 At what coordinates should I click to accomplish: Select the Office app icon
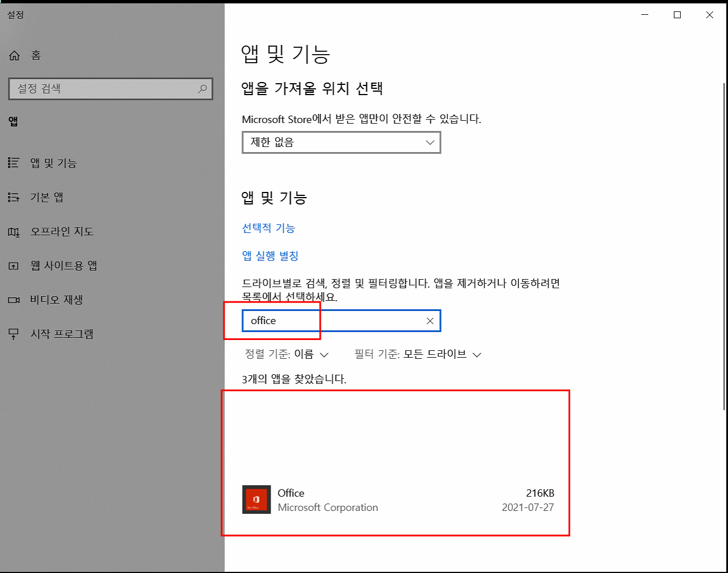256,500
